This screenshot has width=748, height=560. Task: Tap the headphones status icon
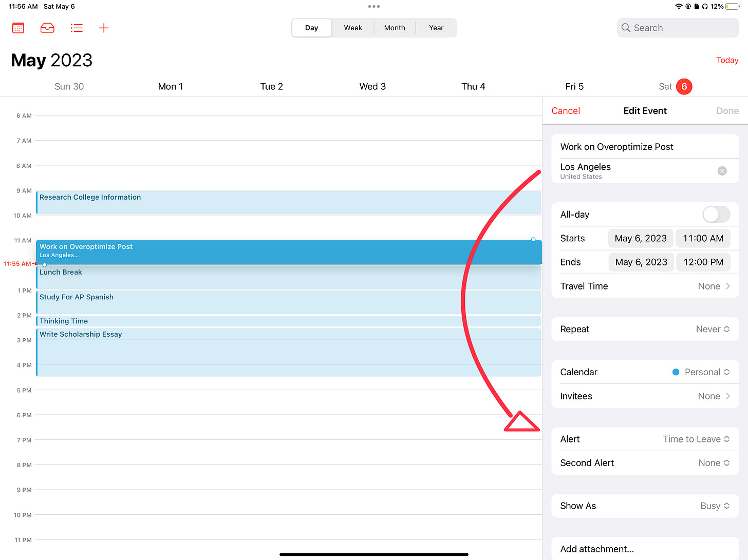[705, 6]
